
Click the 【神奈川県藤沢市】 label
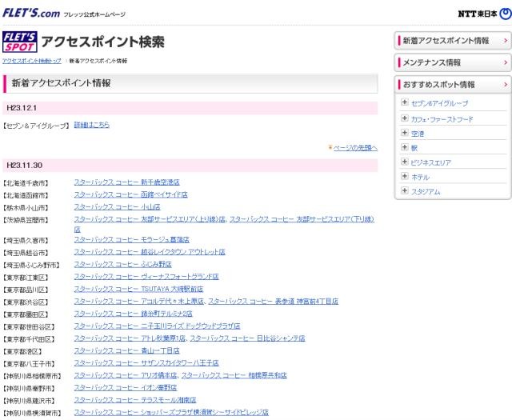coord(29,401)
